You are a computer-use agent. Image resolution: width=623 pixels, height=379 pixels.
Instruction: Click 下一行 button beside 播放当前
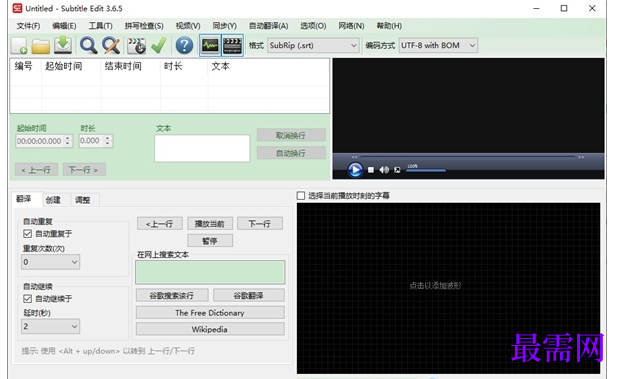point(260,224)
